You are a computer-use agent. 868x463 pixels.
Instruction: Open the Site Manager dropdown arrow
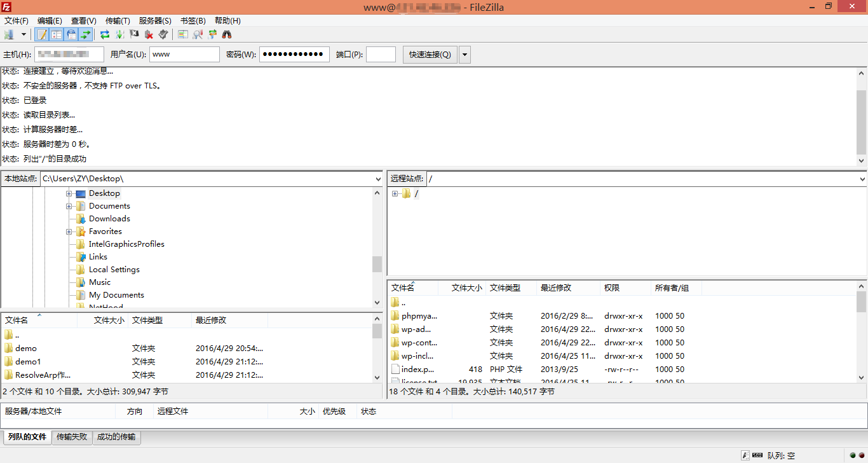click(24, 34)
